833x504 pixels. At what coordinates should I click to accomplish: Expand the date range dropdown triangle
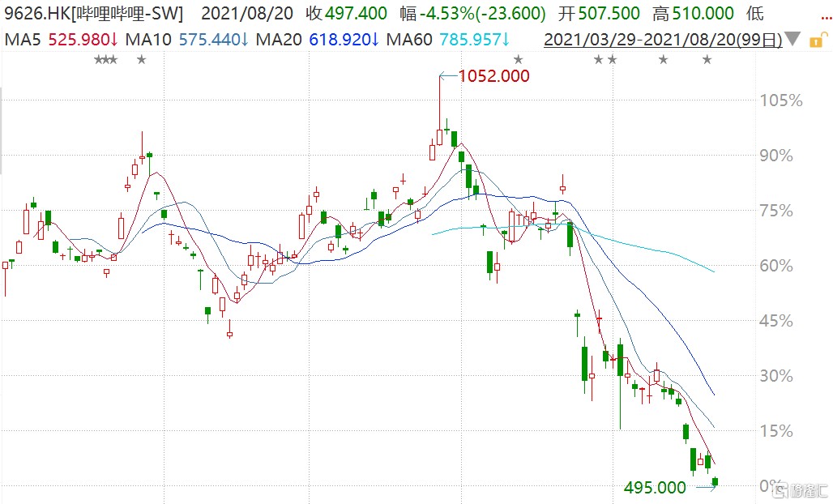point(792,40)
